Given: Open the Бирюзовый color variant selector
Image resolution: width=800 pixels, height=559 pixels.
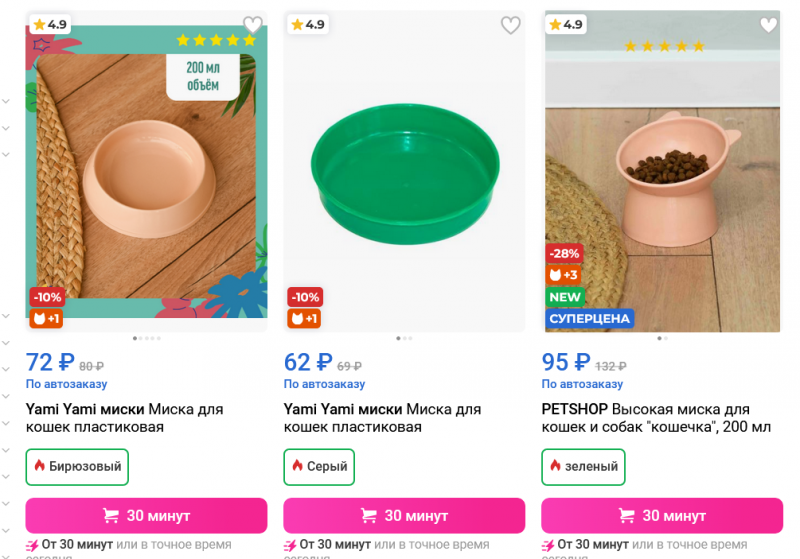Looking at the screenshot, I should pos(77,466).
